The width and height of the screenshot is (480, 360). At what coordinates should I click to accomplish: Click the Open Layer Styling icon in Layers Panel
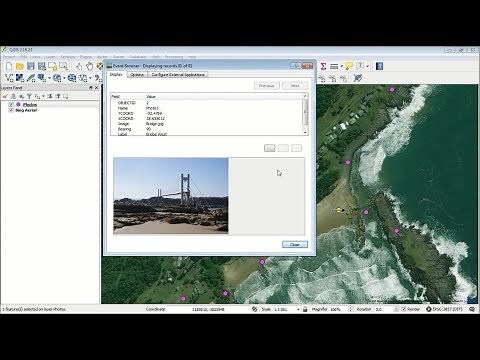(x=5, y=96)
